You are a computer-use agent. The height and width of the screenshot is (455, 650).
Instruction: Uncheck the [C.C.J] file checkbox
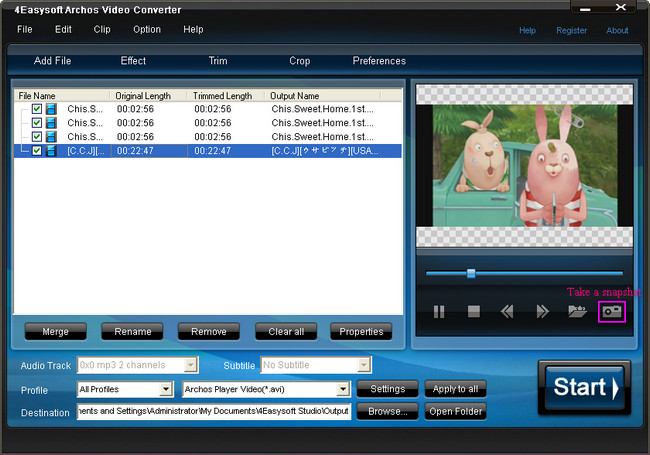pyautogui.click(x=37, y=151)
